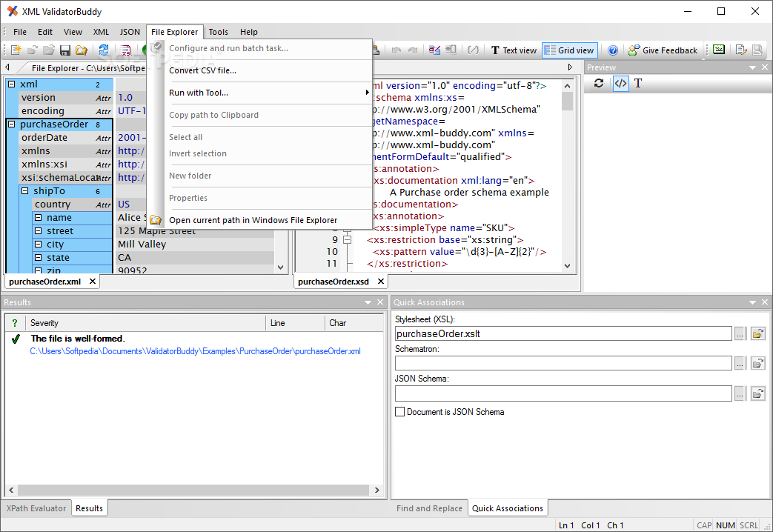Choose Convert CSV file menu entry
Image resolution: width=773 pixels, height=532 pixels.
tap(202, 70)
